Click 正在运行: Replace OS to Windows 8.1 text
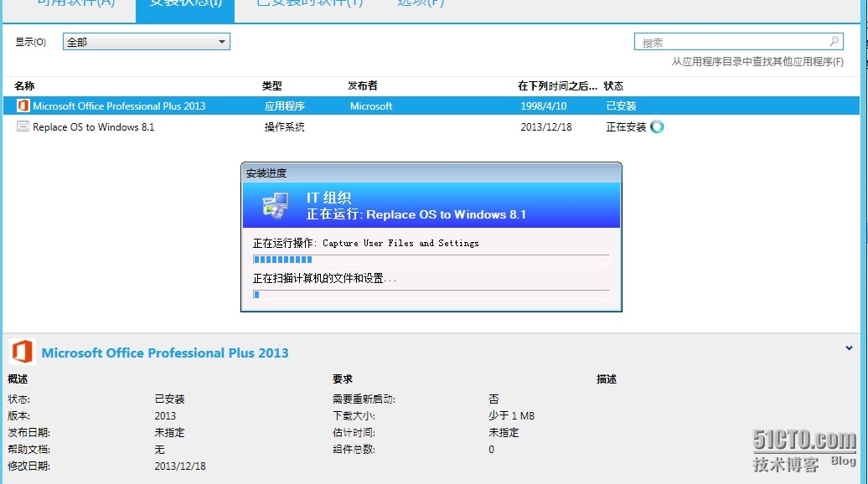The image size is (868, 484). point(416,214)
